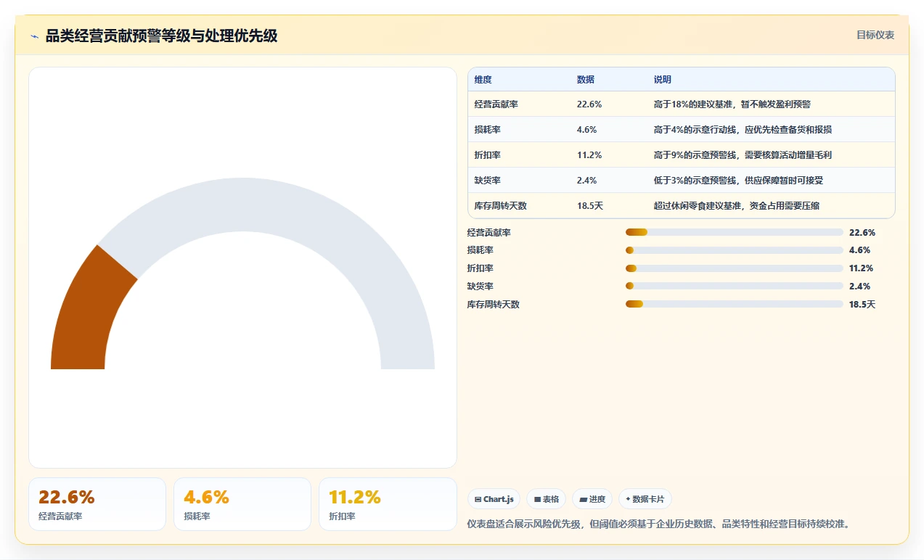Screen dimensions: 924x560
Task: Click the 经营贡献率 progress bar
Action: tap(735, 232)
